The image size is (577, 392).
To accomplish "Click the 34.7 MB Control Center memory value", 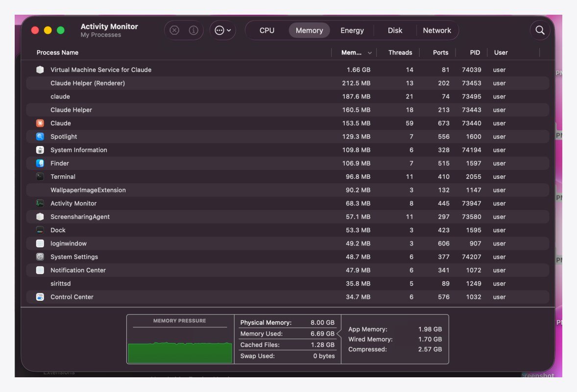I will 358,296.
